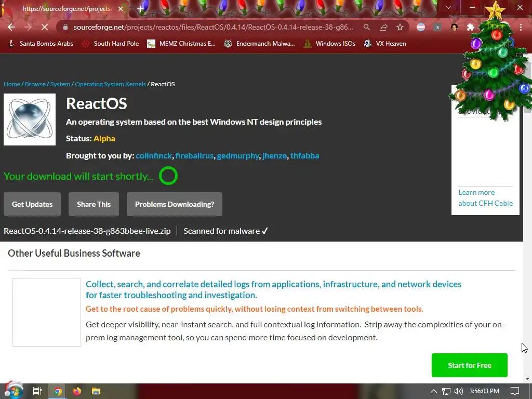Open Task View on taskbar

coord(37,391)
